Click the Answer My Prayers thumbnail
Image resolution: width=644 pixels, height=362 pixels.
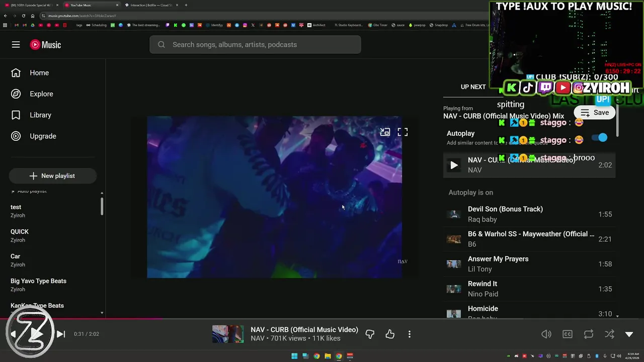click(x=454, y=264)
